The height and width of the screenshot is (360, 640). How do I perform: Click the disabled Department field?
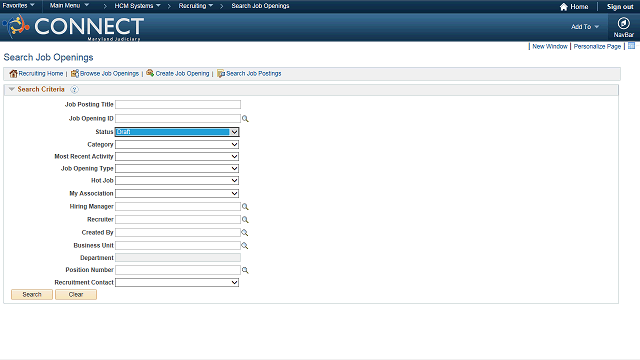[178, 258]
